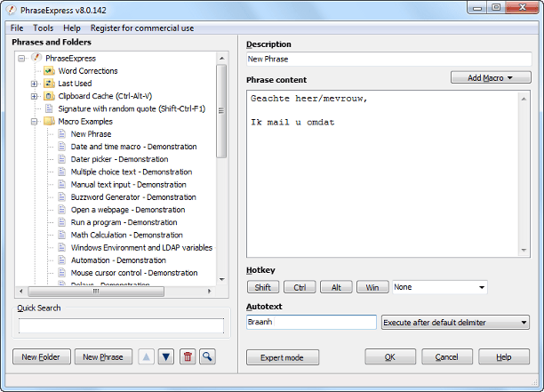Collapse the PhraseExpress root node
Image resolution: width=544 pixels, height=392 pixels.
pos(21,59)
